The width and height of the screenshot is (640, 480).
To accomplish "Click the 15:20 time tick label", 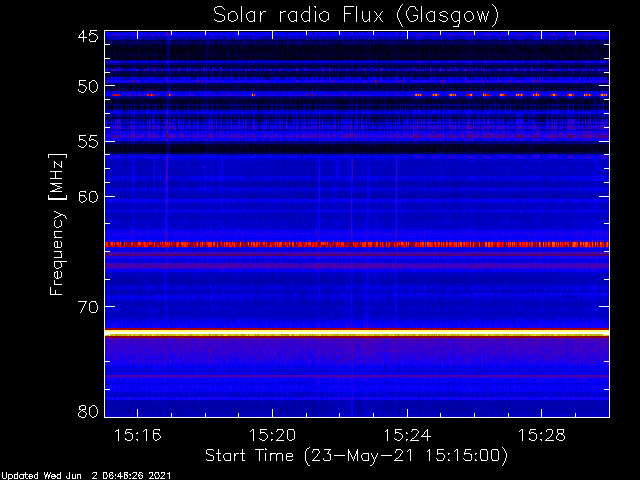I will [x=272, y=435].
